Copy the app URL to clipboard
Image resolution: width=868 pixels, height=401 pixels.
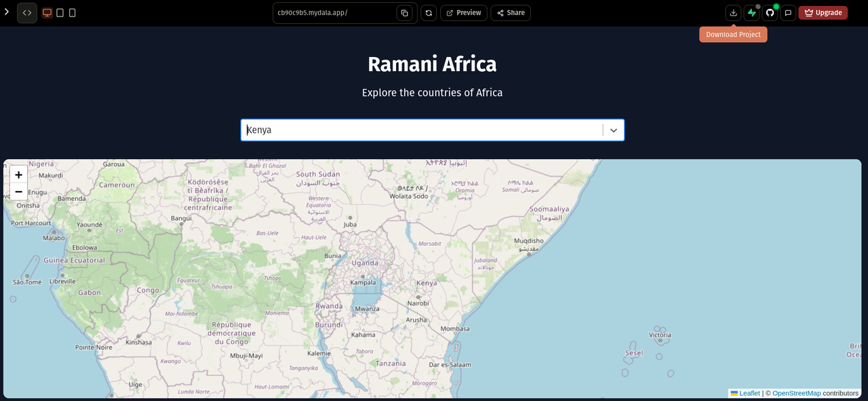(x=404, y=13)
